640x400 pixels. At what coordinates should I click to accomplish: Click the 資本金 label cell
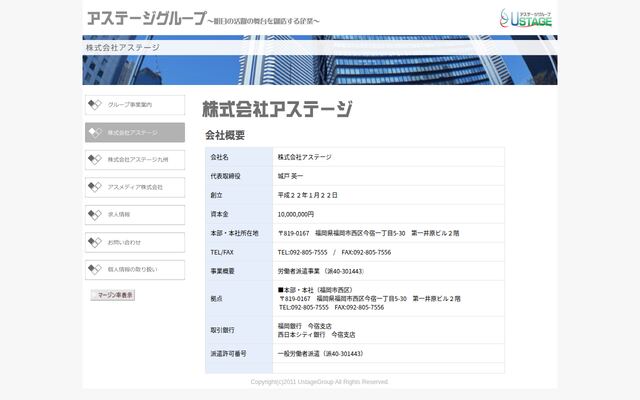(239, 214)
